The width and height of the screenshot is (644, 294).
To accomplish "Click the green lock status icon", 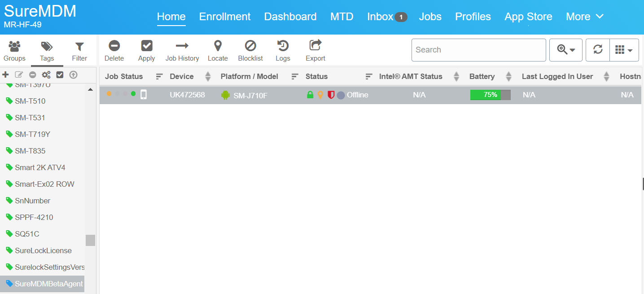I will 310,95.
